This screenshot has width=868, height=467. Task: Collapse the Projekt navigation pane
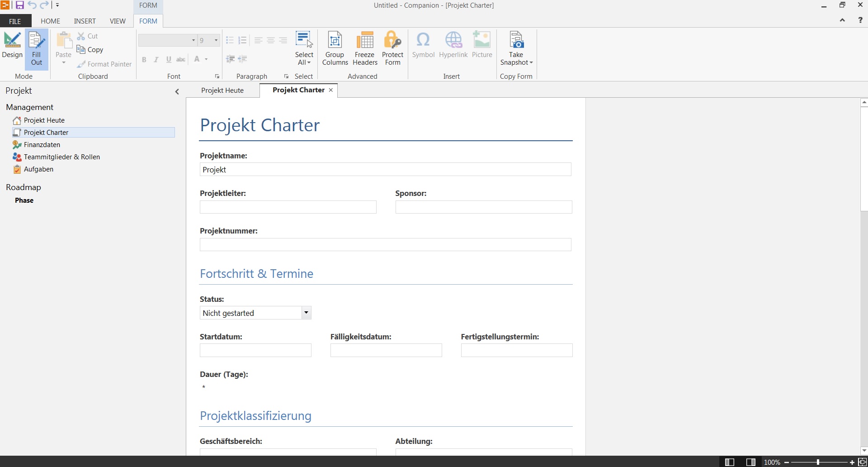tap(177, 91)
